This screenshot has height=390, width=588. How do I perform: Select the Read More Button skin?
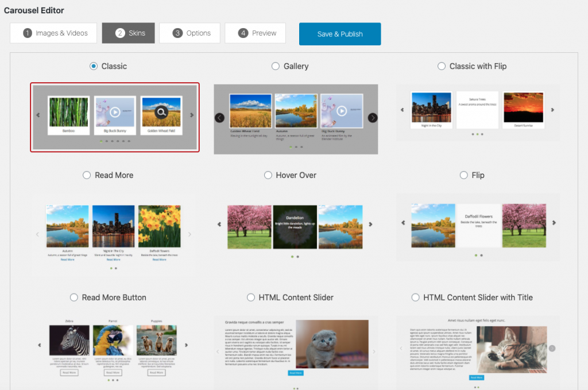click(x=74, y=298)
